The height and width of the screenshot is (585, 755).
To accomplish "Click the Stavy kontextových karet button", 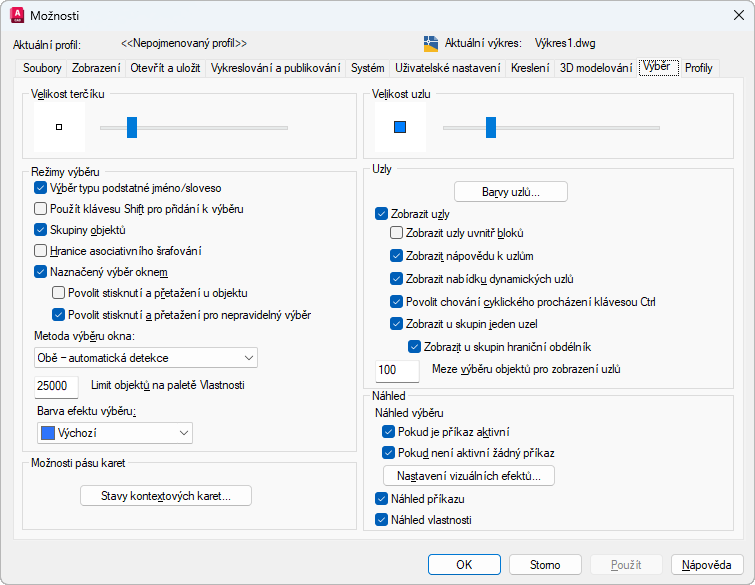I will coord(166,495).
